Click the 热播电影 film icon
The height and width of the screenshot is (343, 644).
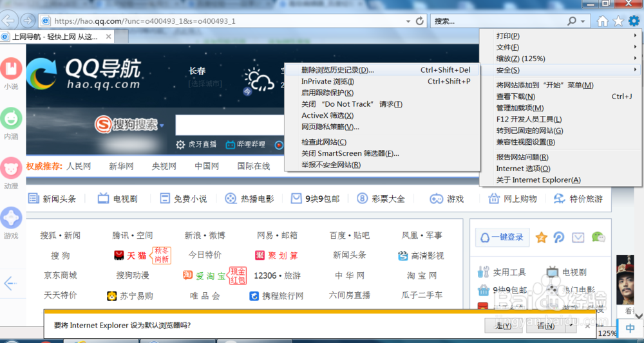pyautogui.click(x=231, y=199)
